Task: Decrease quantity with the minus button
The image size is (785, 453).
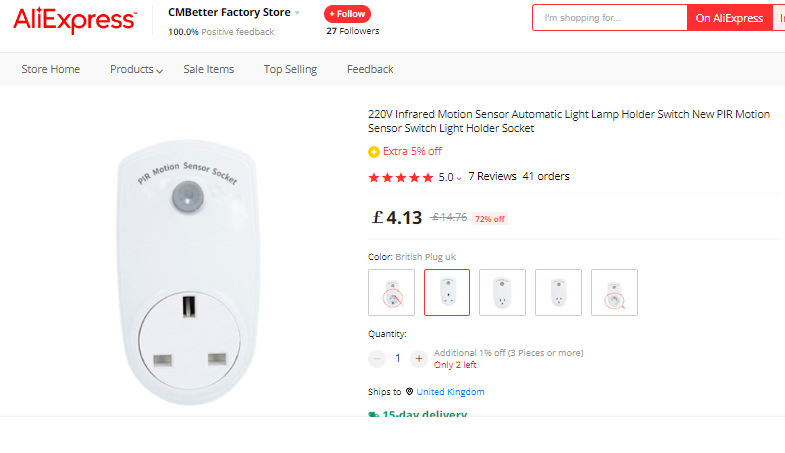Action: (377, 358)
